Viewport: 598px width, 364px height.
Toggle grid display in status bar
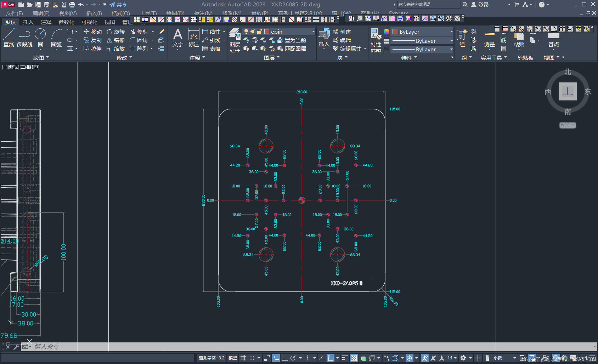[x=243, y=358]
